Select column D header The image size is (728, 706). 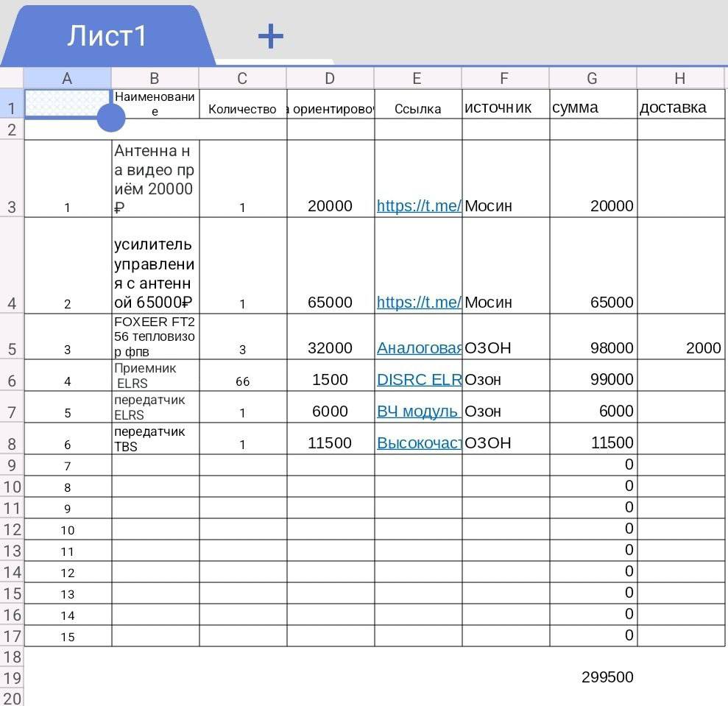pyautogui.click(x=331, y=78)
